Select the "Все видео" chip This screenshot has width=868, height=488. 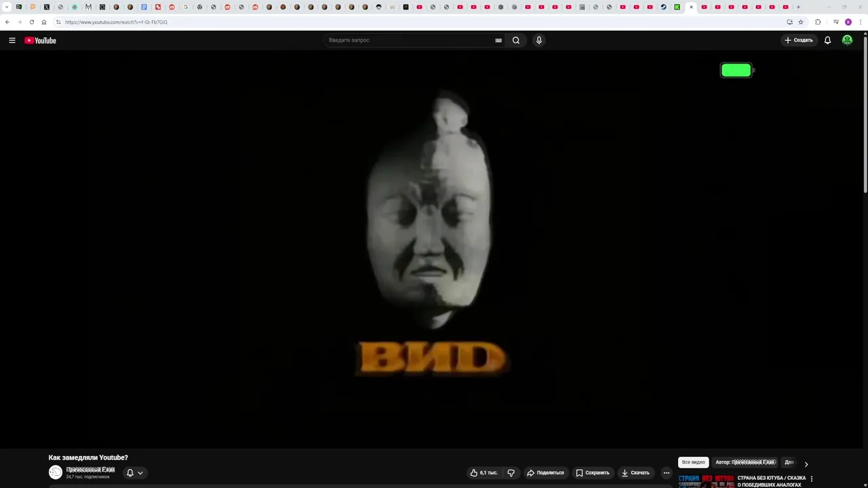693,462
